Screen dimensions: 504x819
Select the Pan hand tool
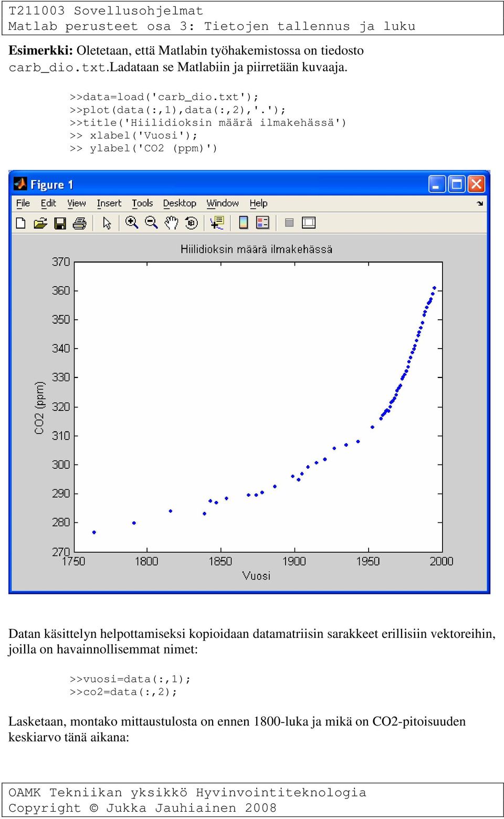coord(171,223)
